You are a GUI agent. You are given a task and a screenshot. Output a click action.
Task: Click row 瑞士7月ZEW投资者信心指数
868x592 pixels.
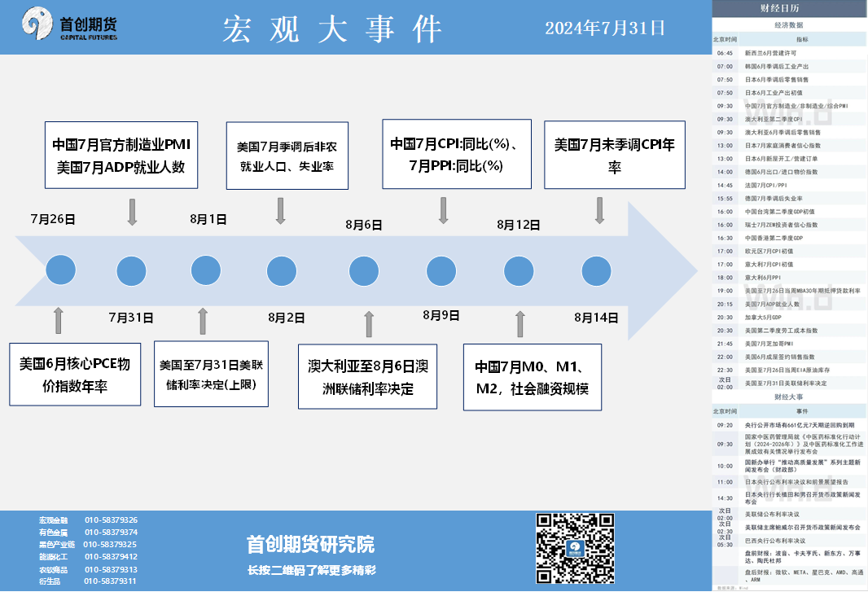[789, 225]
